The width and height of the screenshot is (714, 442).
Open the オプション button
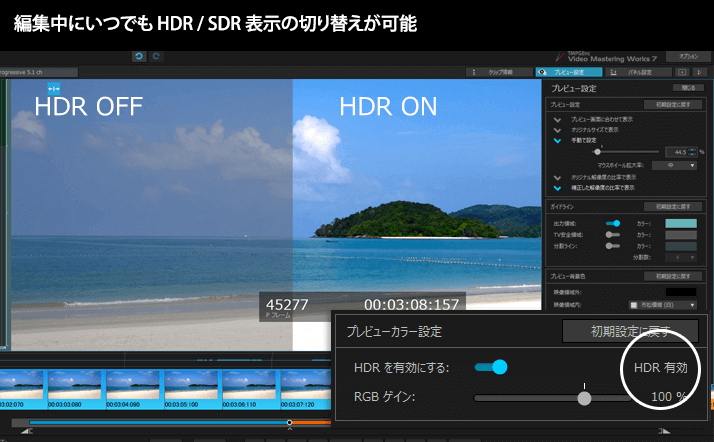(688, 56)
